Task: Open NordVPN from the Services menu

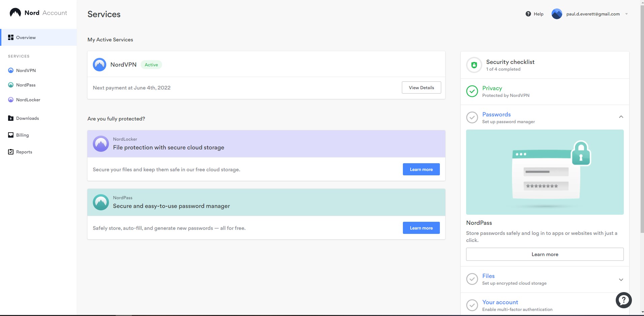Action: (26, 70)
